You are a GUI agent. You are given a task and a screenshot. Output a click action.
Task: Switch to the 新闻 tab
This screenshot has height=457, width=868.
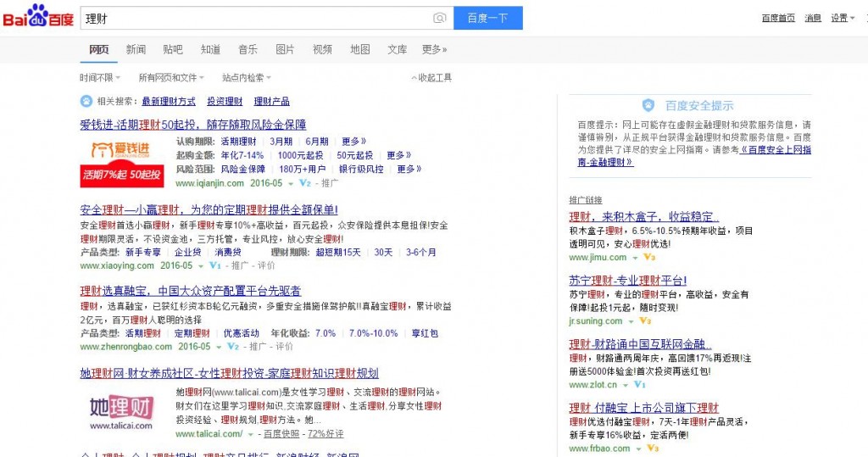coord(136,49)
